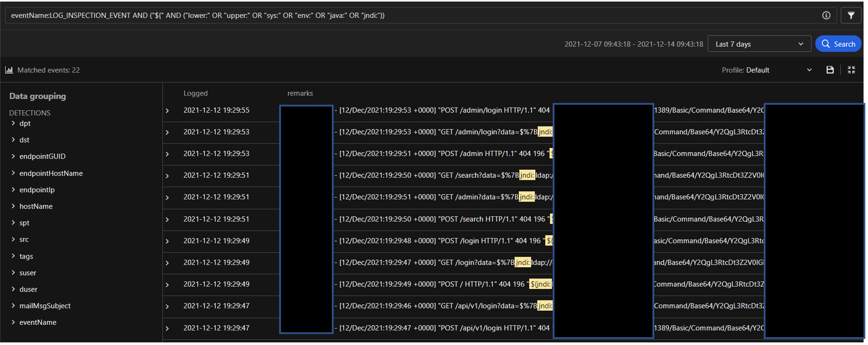Click the Logged column header
Viewport: 868px width, 345px height.
195,93
